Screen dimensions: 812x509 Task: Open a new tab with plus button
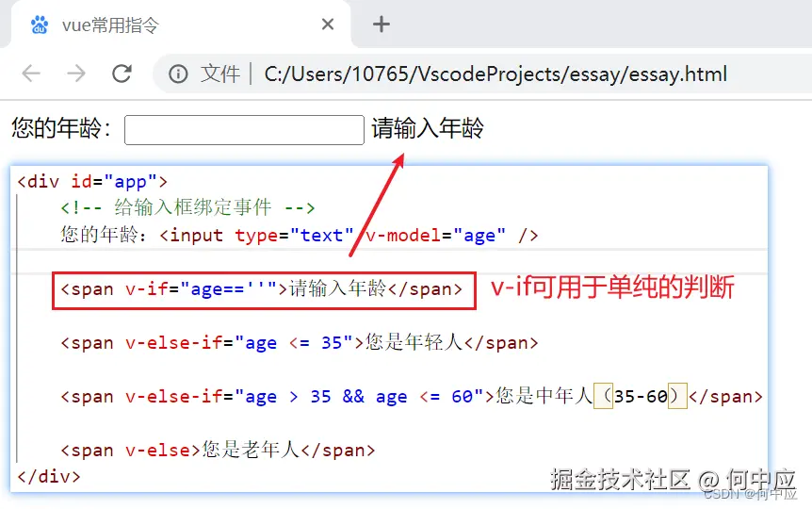coord(382,24)
